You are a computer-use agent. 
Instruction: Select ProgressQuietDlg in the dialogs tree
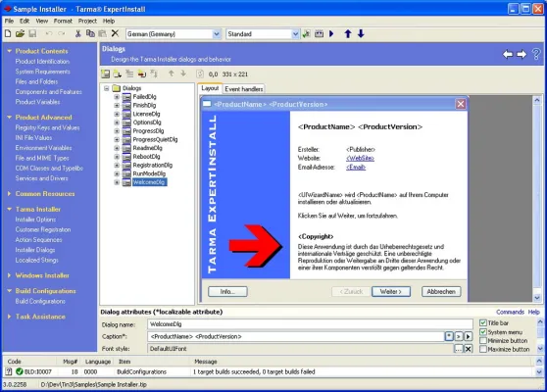point(155,139)
